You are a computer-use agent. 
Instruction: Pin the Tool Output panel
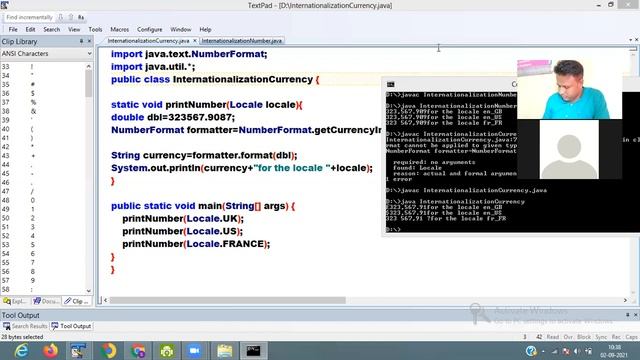[627, 315]
